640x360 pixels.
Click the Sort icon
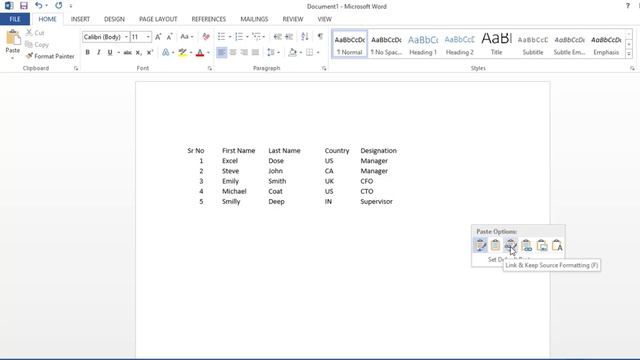(304, 37)
